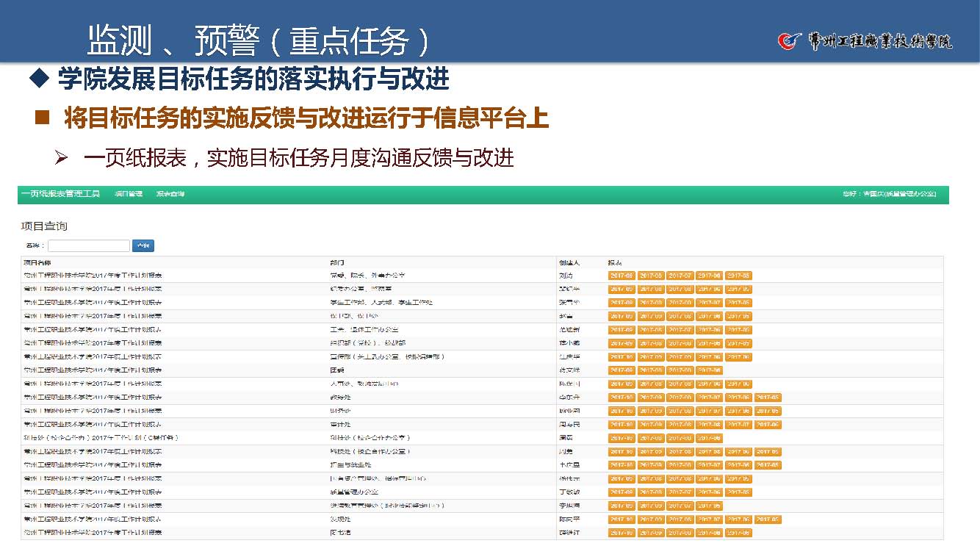Select the project name in the 教务处 row
The height and width of the screenshot is (557, 980).
click(x=93, y=398)
